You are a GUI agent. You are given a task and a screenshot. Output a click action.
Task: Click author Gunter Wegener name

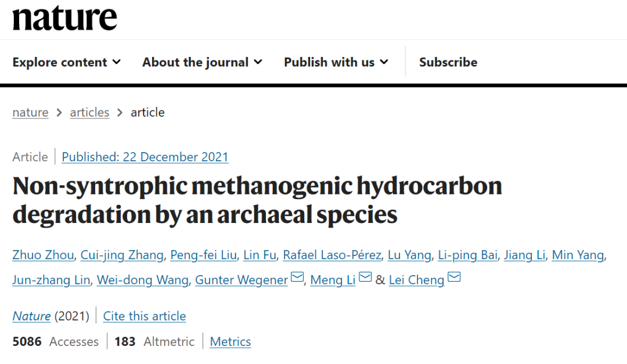click(x=242, y=280)
